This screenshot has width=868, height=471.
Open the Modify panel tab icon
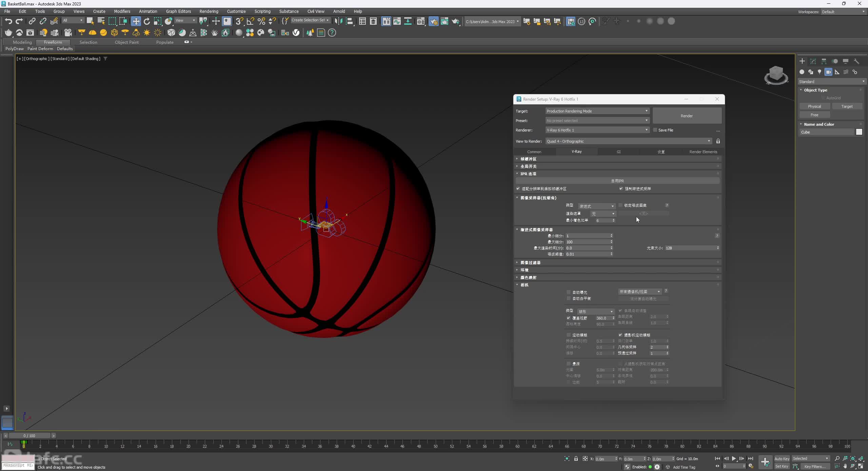coord(813,61)
